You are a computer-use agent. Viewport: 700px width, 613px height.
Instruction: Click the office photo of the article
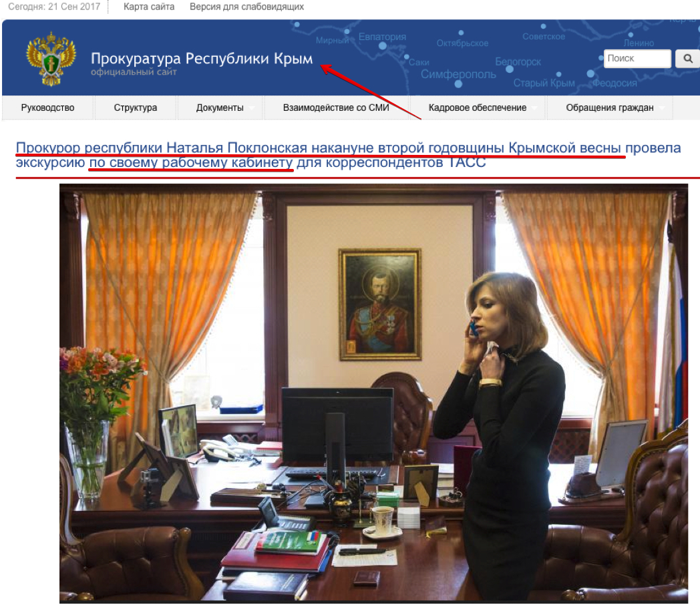(373, 393)
